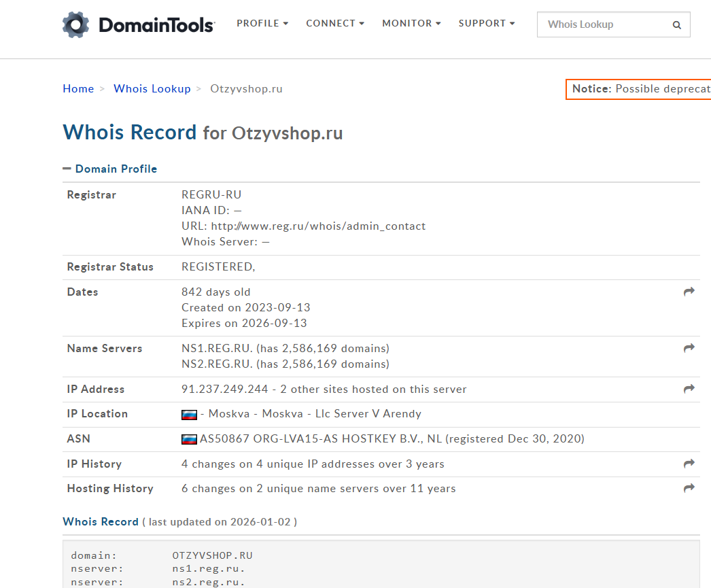Open the PROFILE dropdown menu

click(262, 23)
